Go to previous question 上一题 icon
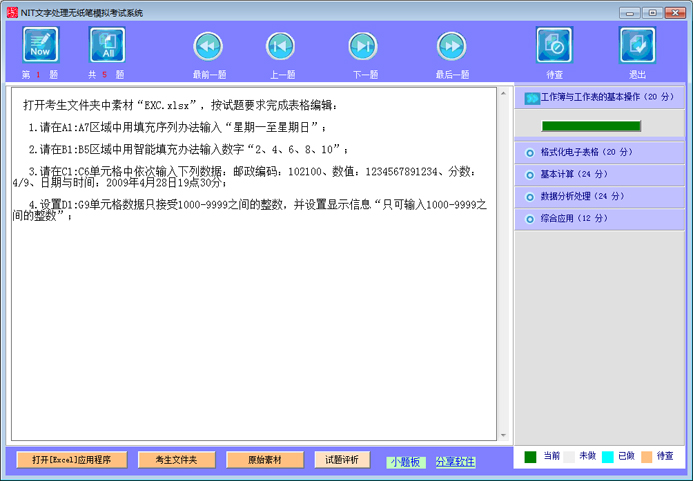The image size is (693, 481). point(281,46)
